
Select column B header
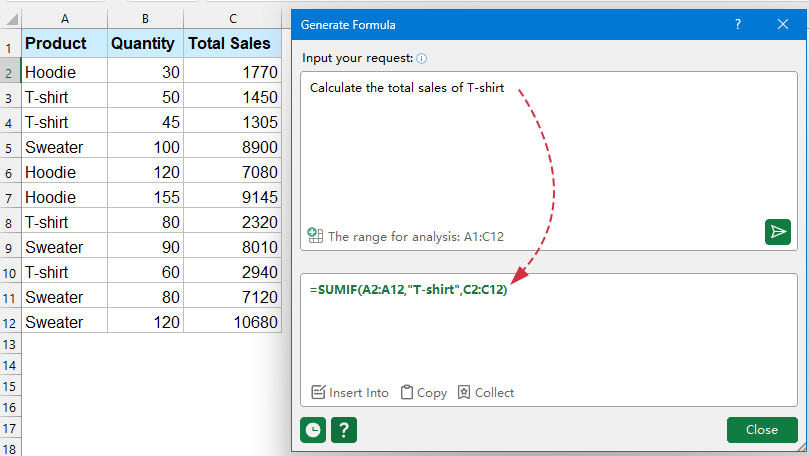click(145, 19)
